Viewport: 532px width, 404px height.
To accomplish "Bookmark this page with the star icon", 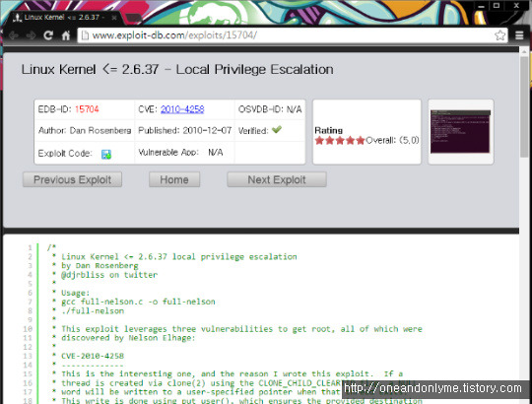I will point(499,35).
